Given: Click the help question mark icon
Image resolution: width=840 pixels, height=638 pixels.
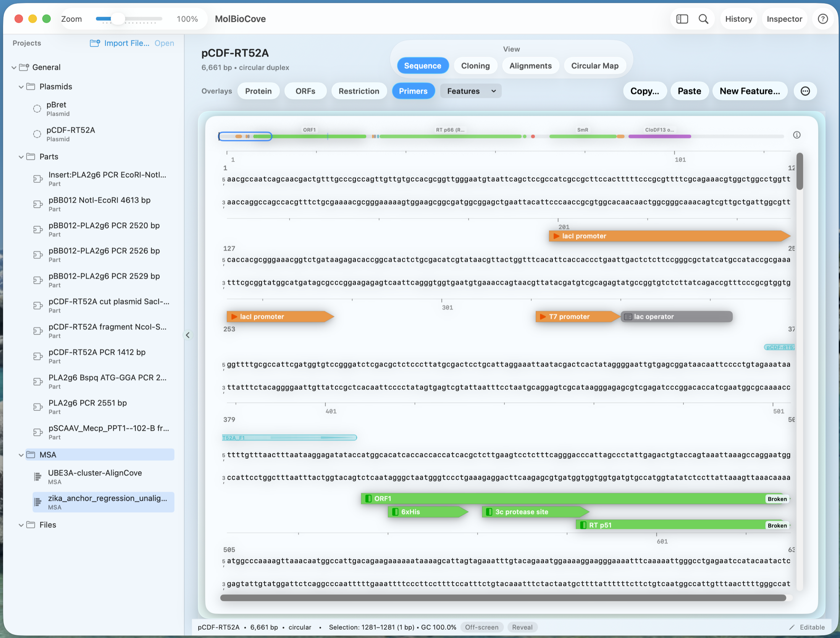Looking at the screenshot, I should pyautogui.click(x=823, y=19).
